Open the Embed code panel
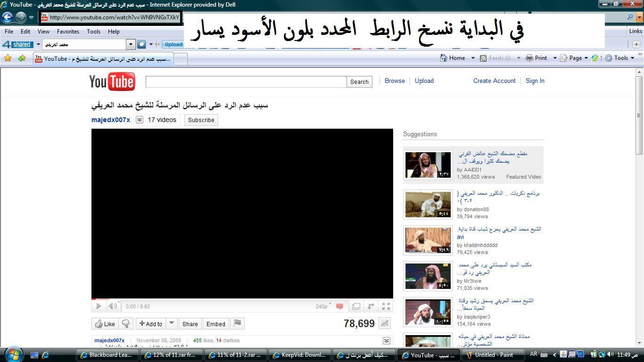 tap(216, 324)
